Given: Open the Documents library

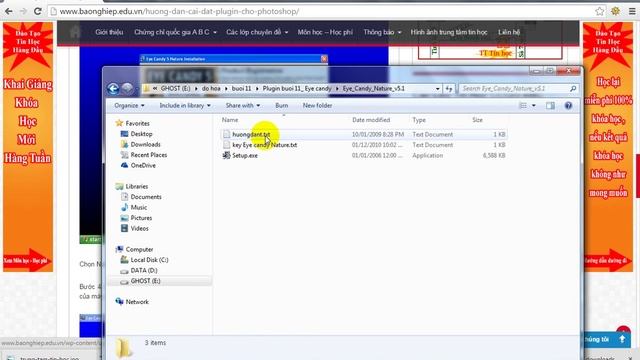Looking at the screenshot, I should pyautogui.click(x=146, y=197).
